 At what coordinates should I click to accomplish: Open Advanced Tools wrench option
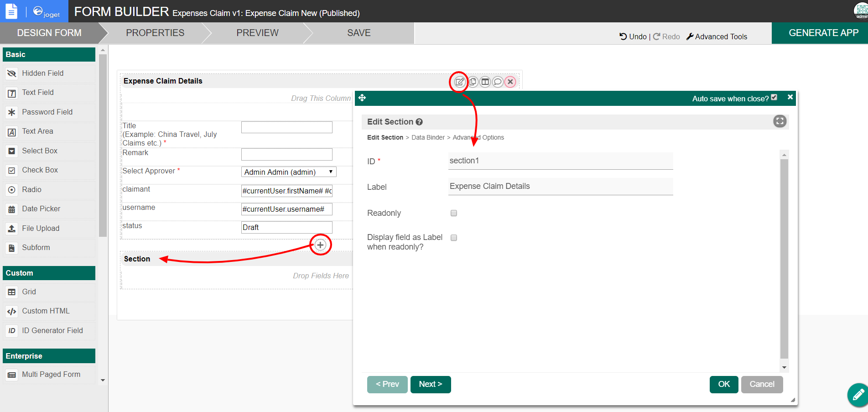coord(717,37)
